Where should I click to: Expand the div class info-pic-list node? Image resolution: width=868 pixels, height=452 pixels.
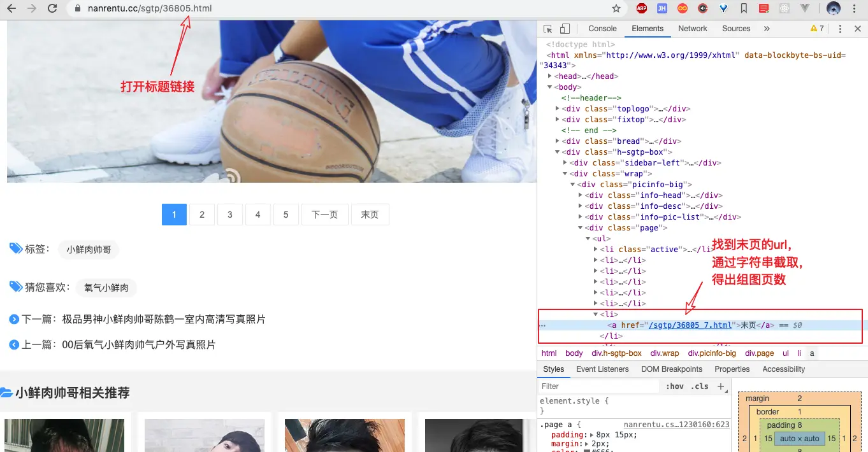tap(581, 217)
